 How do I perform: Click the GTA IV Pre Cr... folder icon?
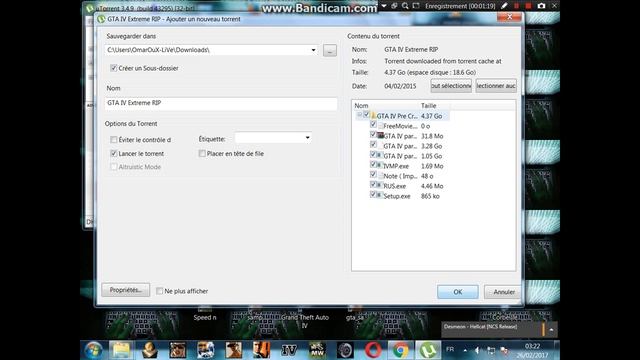click(373, 116)
